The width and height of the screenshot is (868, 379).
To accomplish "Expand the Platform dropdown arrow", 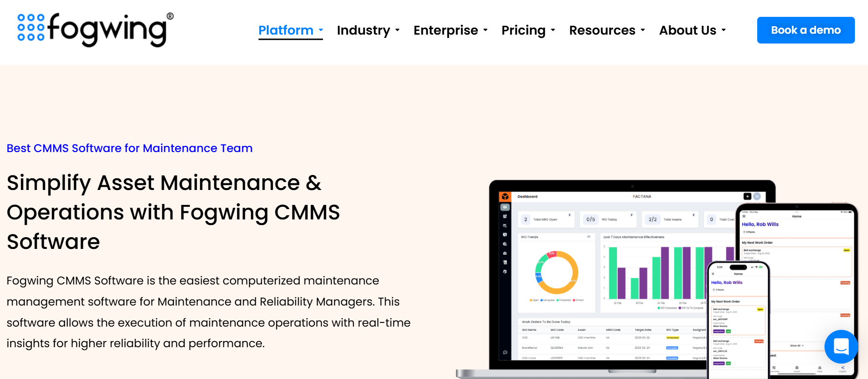I will click(321, 30).
